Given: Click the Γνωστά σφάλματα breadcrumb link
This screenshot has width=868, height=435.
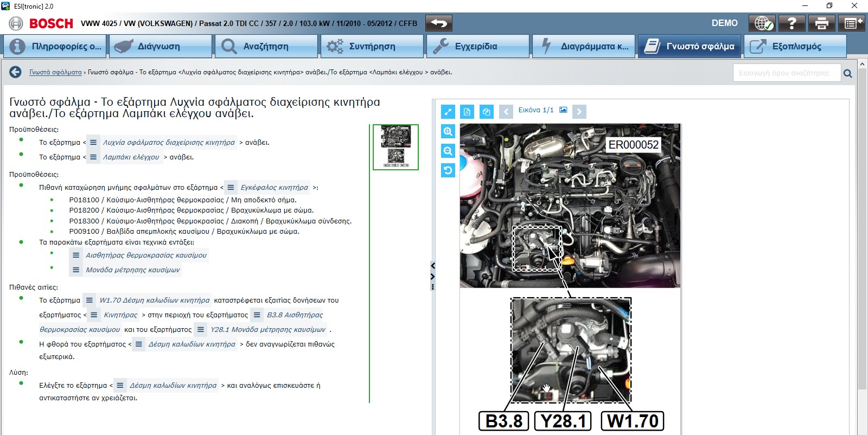Looking at the screenshot, I should (55, 72).
